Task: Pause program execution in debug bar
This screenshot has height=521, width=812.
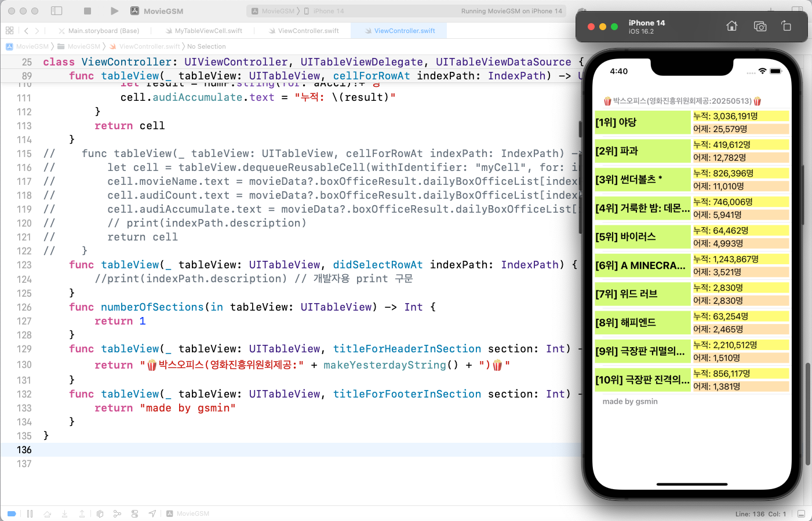Action: click(x=30, y=513)
